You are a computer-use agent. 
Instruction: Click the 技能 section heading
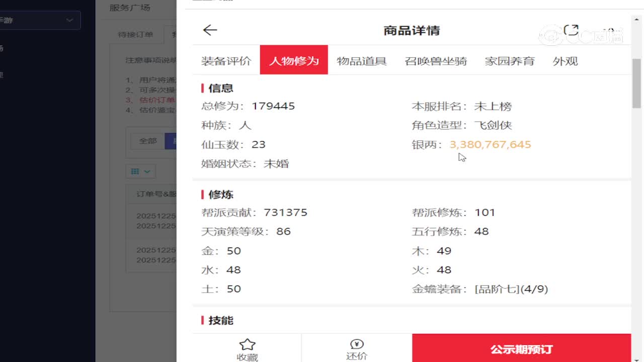[221, 320]
